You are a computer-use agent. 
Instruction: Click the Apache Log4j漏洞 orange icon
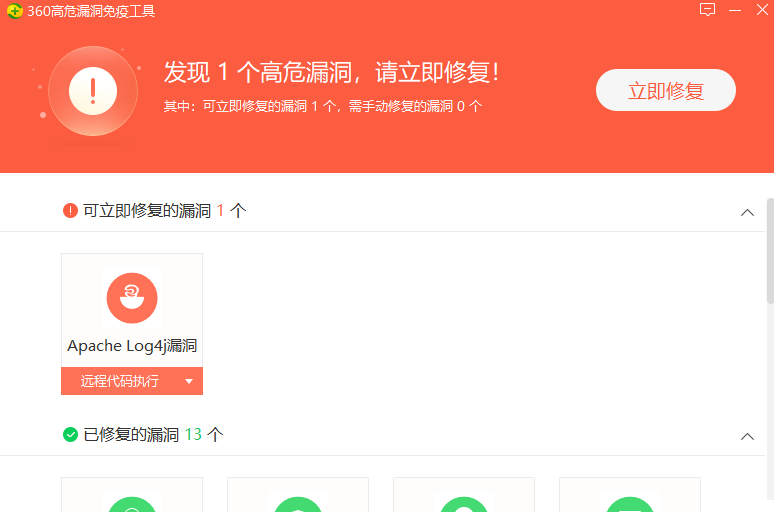point(132,298)
